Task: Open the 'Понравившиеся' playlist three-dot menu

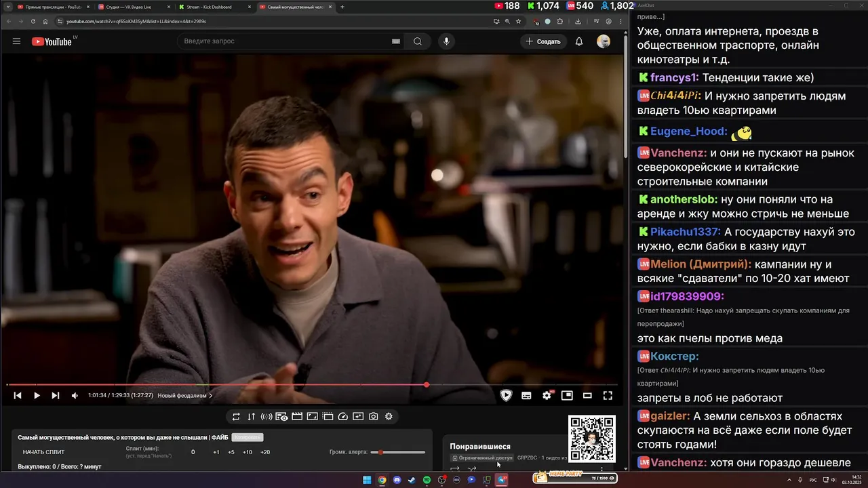Action: point(601,469)
